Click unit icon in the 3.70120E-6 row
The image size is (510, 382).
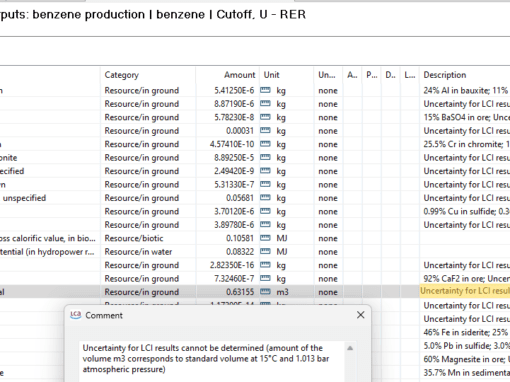(x=265, y=211)
